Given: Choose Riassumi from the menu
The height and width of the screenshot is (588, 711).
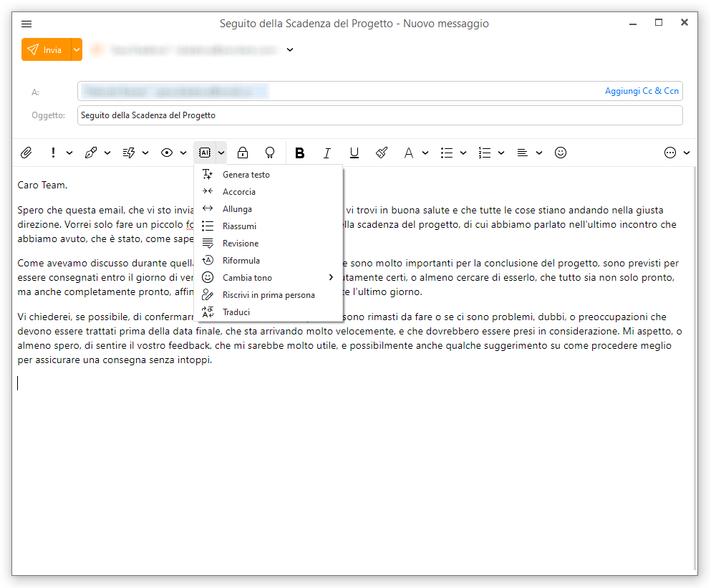Looking at the screenshot, I should [x=268, y=226].
